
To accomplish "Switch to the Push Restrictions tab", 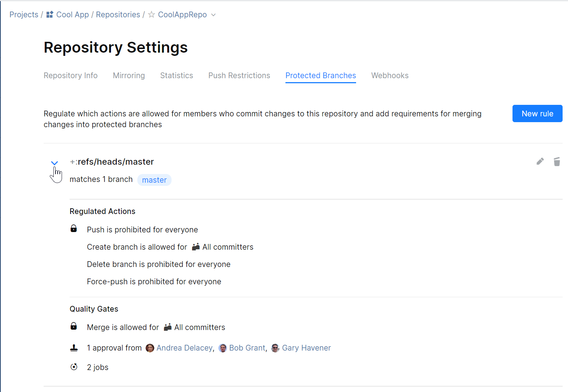I will pos(239,76).
